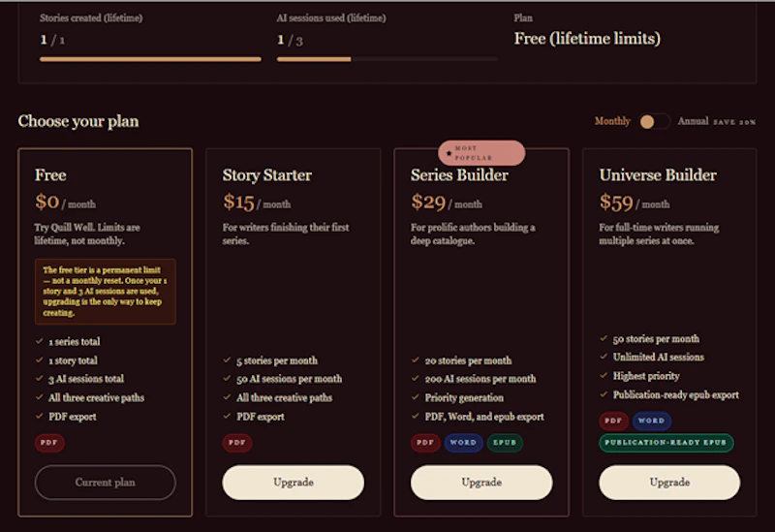775x532 pixels.
Task: Click the PDF badge in Free plan
Action: [49, 443]
